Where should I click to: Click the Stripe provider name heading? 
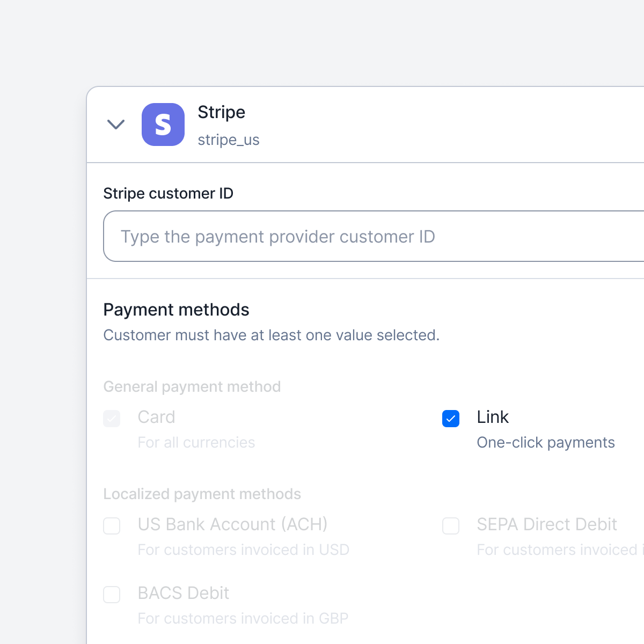click(222, 112)
